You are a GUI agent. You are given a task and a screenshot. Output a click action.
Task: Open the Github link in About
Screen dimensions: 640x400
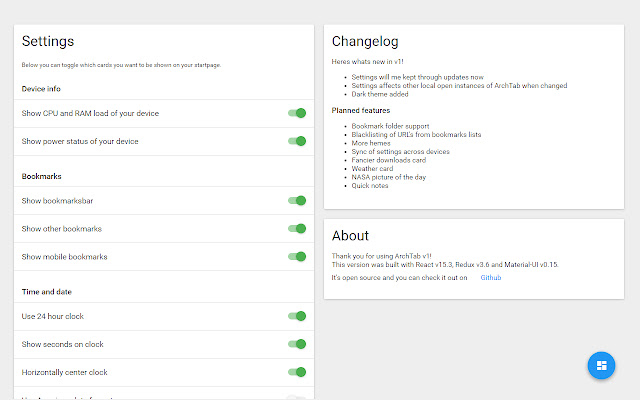(x=491, y=277)
